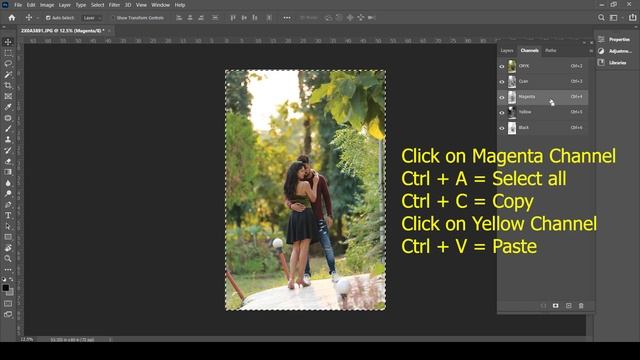Open more align options three-dots
640x360 pixels.
(287, 18)
